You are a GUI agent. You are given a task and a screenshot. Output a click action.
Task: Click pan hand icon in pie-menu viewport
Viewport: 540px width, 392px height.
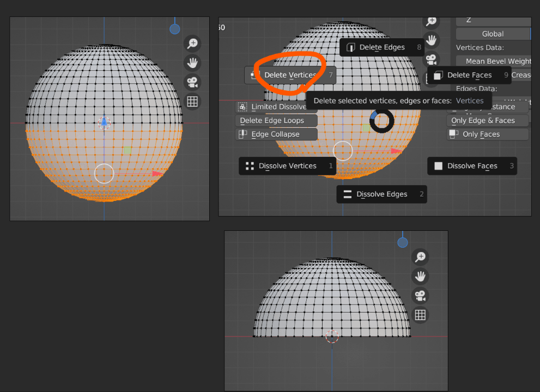point(431,40)
